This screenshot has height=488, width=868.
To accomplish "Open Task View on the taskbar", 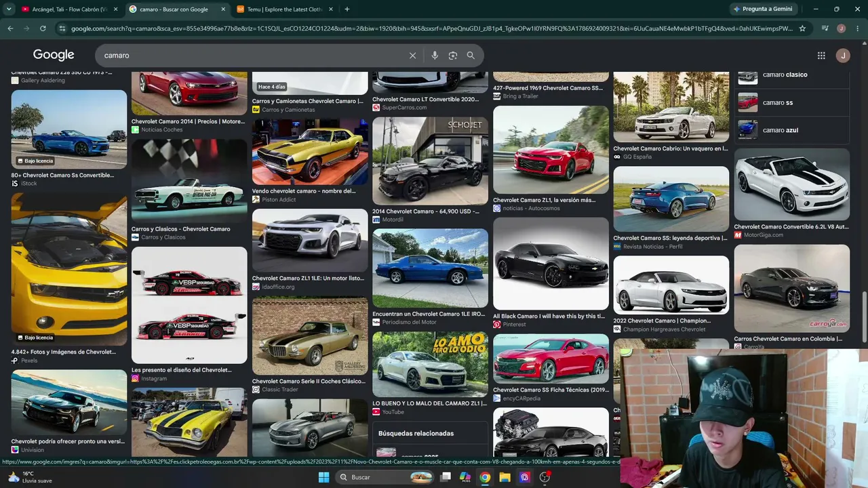I will click(x=446, y=477).
